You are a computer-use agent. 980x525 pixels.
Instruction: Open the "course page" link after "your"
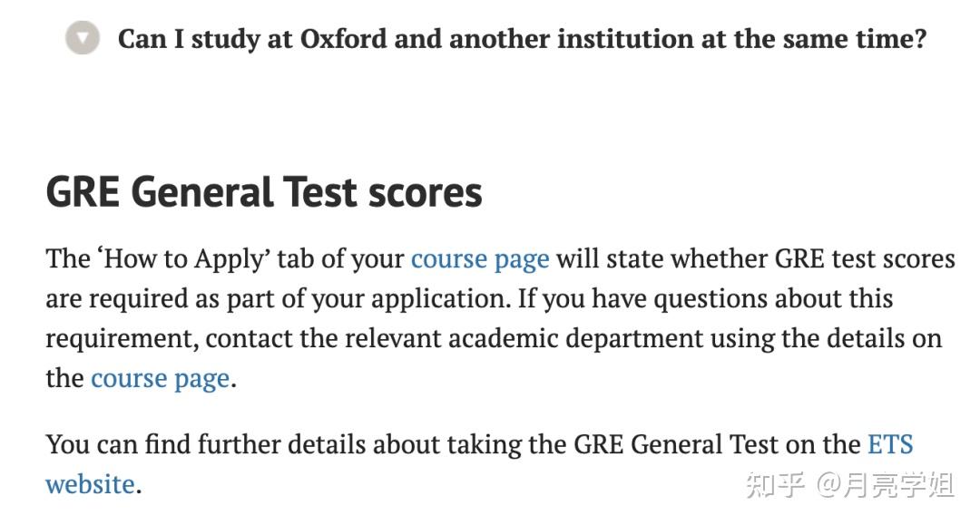click(x=480, y=259)
